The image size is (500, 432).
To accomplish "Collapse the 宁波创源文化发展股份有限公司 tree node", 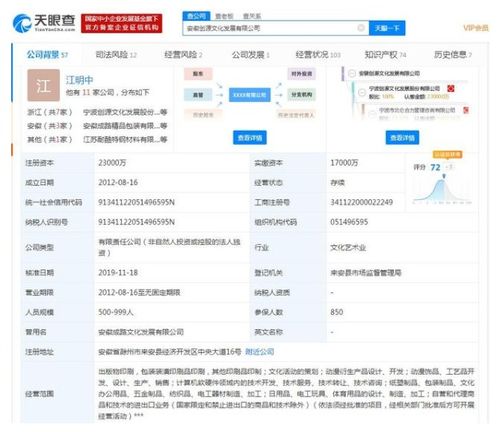I will tap(362, 92).
